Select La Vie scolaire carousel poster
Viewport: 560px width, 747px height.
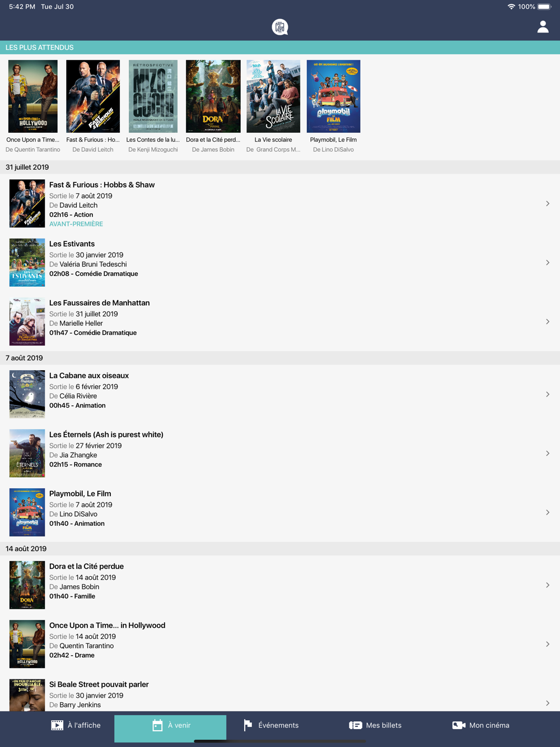click(x=273, y=96)
